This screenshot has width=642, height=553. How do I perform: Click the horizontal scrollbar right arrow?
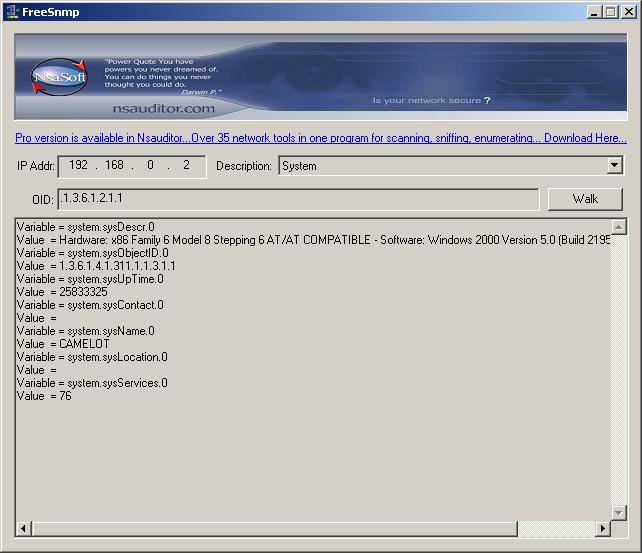(x=603, y=528)
